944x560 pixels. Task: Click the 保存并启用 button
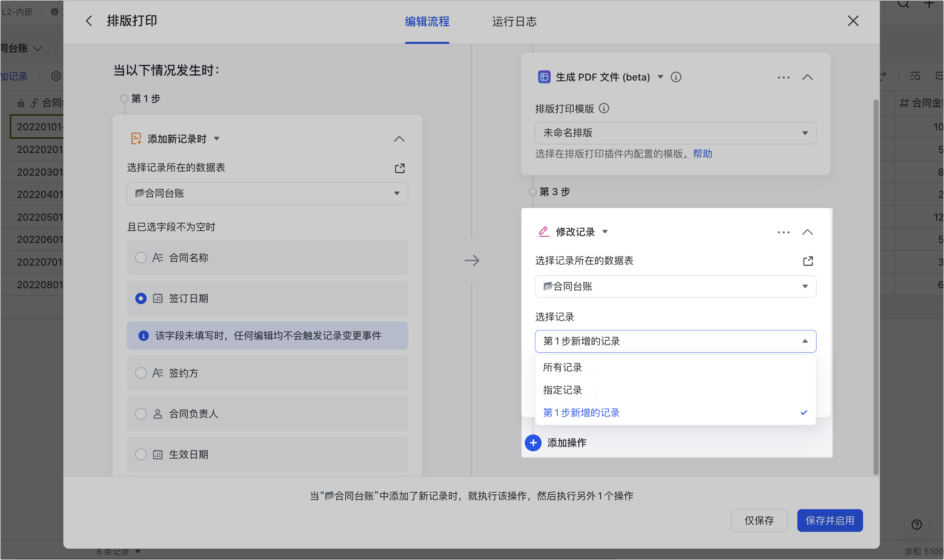click(830, 521)
